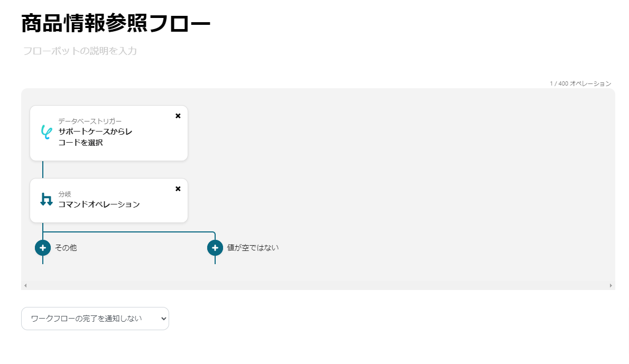The height and width of the screenshot is (364, 629).
Task: Click the フローボットの説明を入力 description field
Action: [x=80, y=51]
